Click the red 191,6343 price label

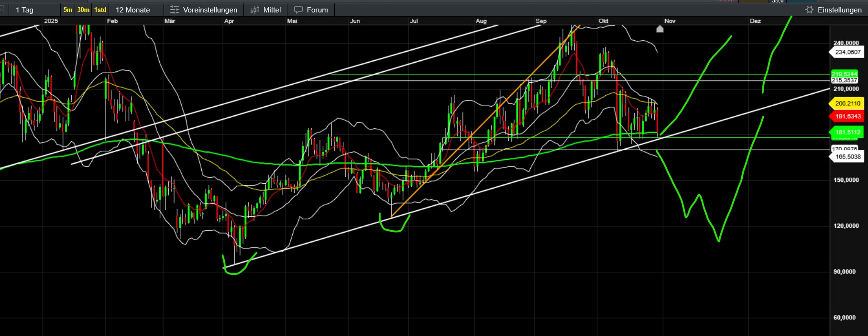pos(847,116)
